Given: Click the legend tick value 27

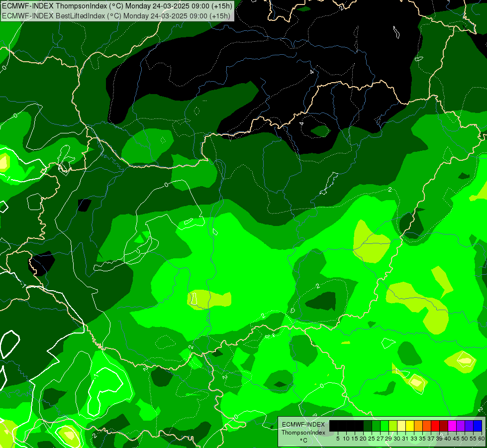Looking at the screenshot, I should [380, 439].
